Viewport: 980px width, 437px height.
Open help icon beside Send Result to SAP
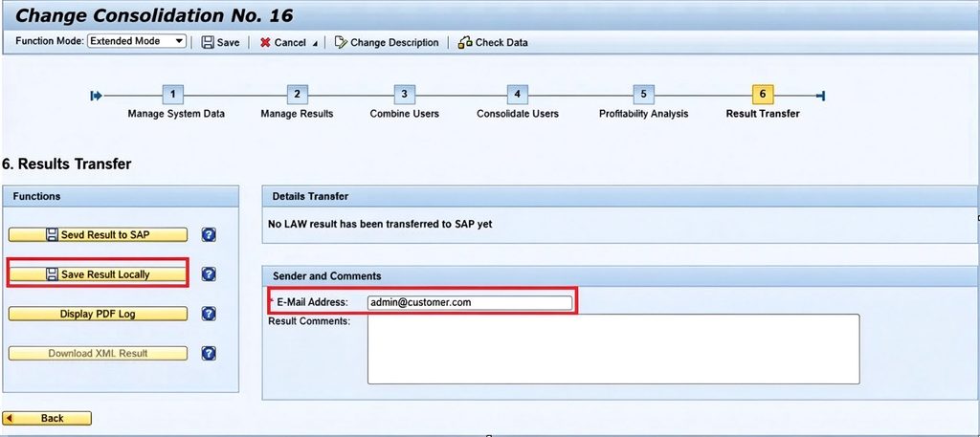tap(209, 234)
